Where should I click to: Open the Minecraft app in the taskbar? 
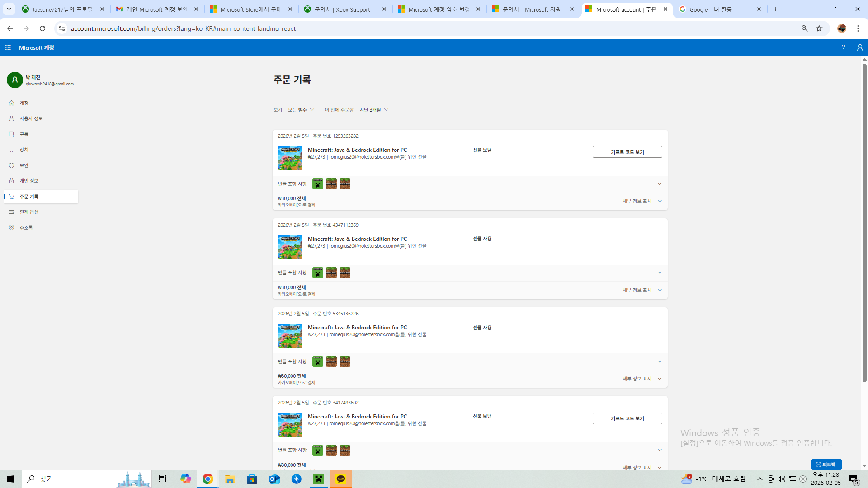(x=319, y=479)
